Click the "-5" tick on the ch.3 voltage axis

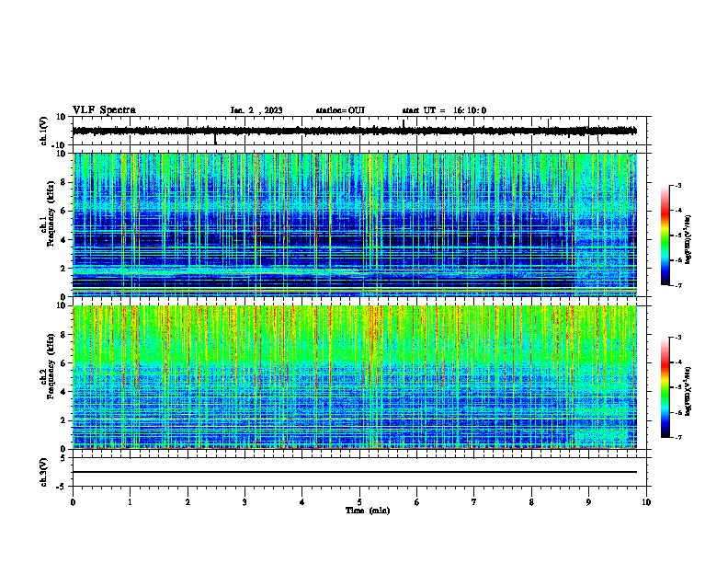[62, 487]
